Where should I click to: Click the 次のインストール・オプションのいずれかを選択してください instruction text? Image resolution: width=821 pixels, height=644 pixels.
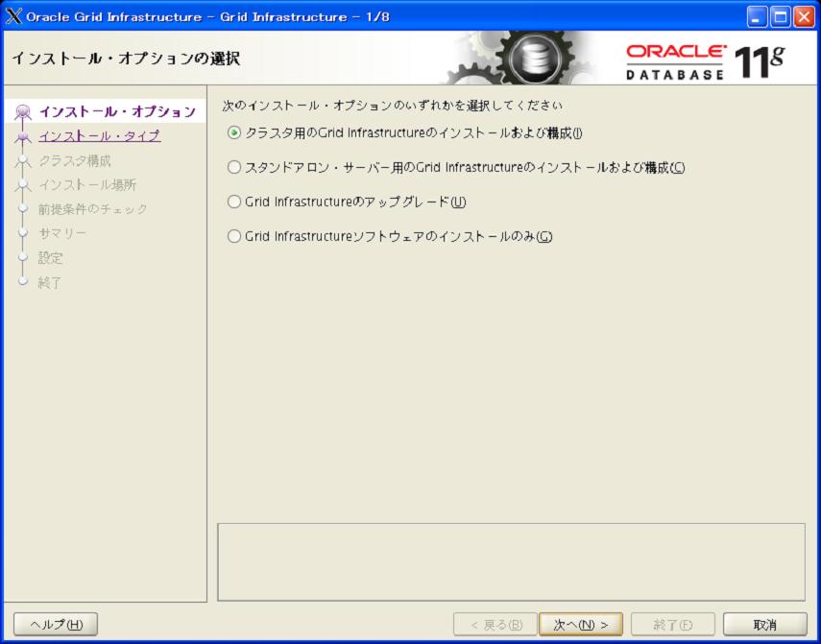(x=392, y=106)
